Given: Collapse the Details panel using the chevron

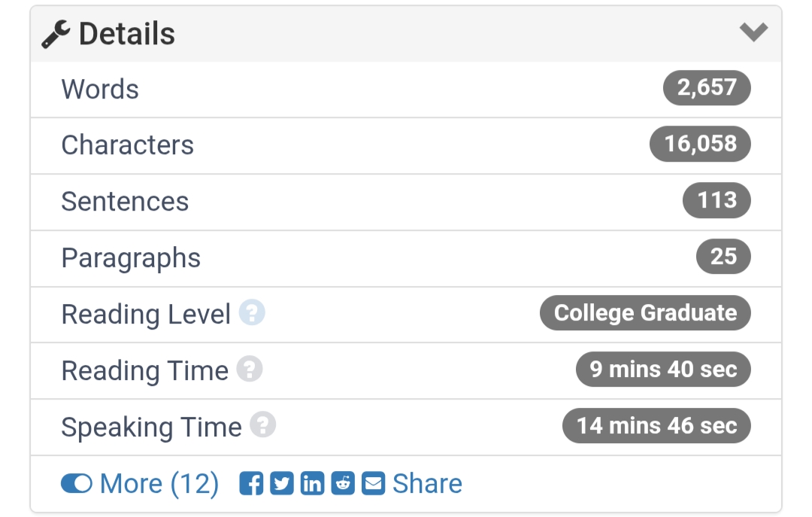Looking at the screenshot, I should [753, 32].
